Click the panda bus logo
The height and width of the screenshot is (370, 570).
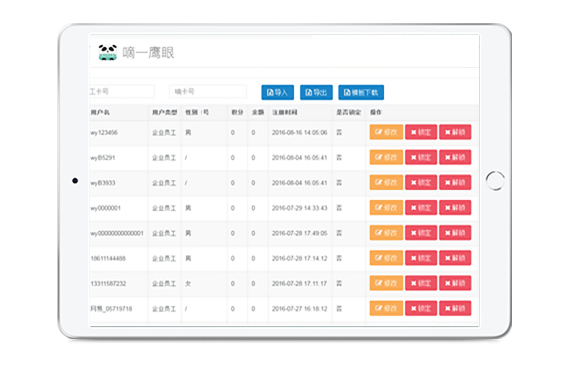click(x=108, y=52)
